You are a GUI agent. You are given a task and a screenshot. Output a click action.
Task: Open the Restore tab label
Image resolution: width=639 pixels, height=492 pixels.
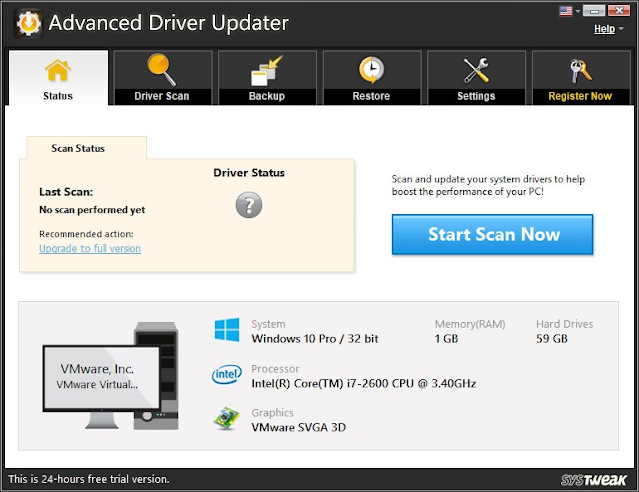[x=371, y=96]
